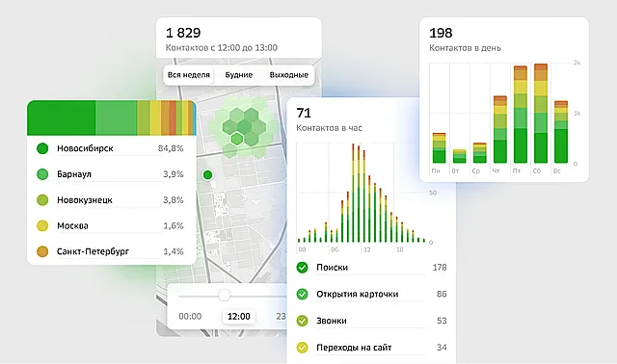The width and height of the screenshot is (617, 364).
Task: Click the green location dot on the map
Action: point(208,175)
